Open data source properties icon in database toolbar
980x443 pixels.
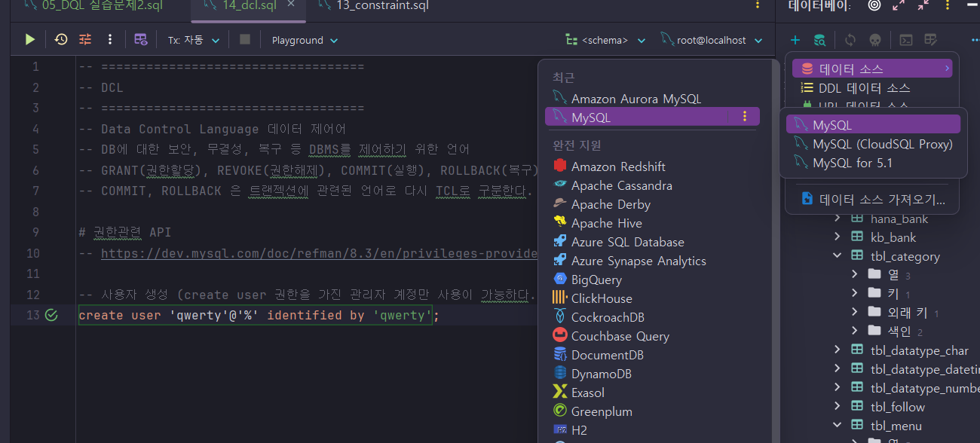(x=819, y=39)
